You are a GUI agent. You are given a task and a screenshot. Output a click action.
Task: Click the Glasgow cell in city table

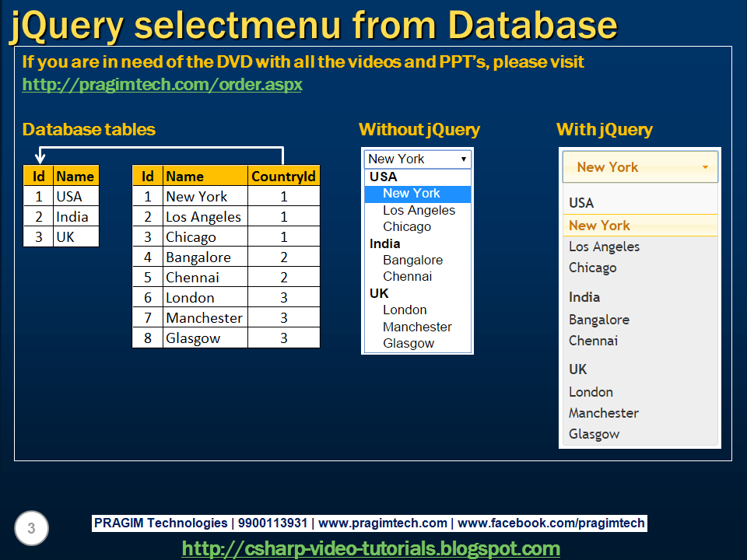tap(205, 338)
